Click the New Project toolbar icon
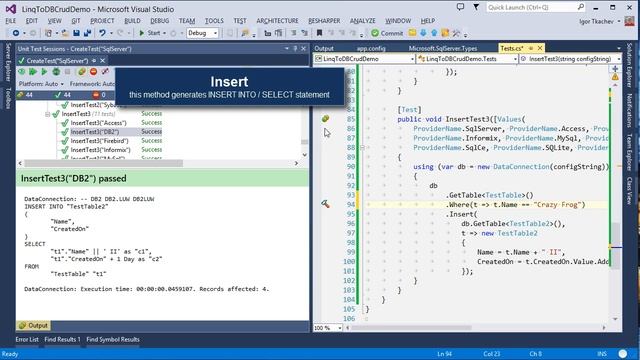This screenshot has height=360, width=640. (48, 33)
